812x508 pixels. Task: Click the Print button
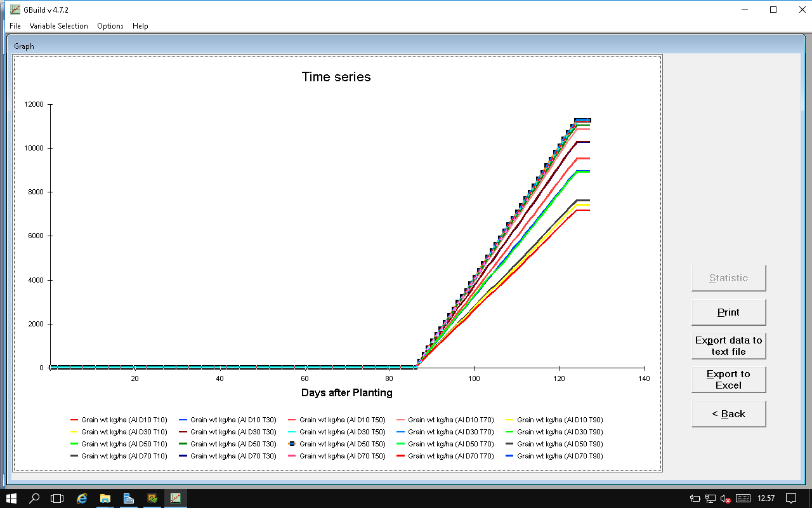click(728, 312)
